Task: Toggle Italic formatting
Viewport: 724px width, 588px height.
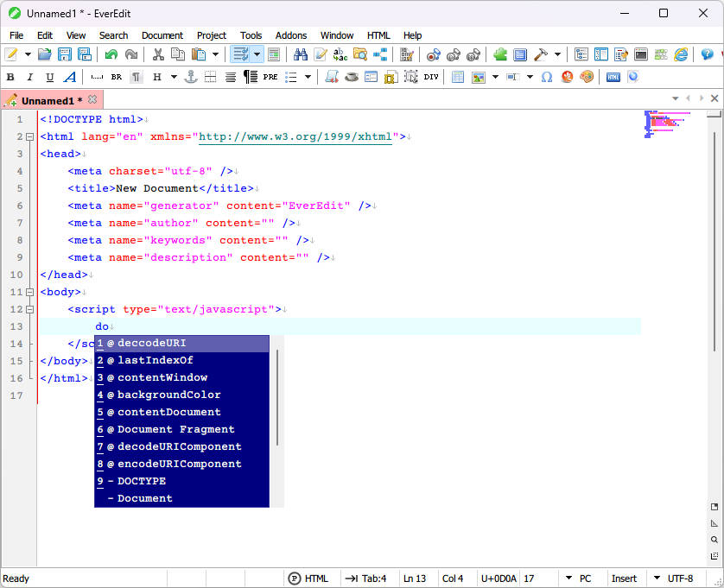Action: click(30, 77)
